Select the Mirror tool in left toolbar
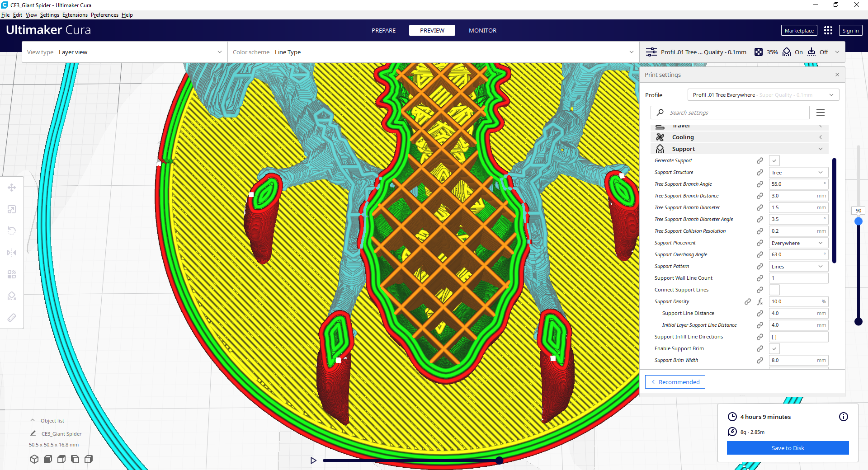The height and width of the screenshot is (470, 868). [12, 253]
